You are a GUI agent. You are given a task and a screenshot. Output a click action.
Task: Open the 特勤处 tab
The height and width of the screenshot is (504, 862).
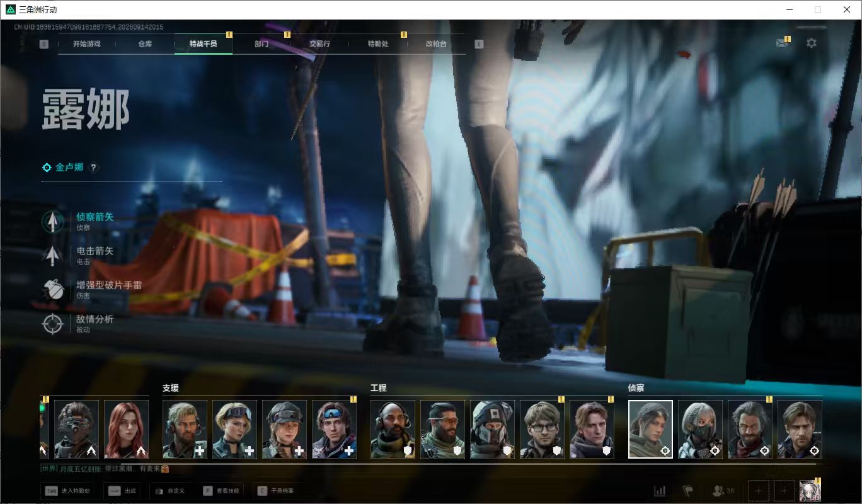click(x=378, y=44)
